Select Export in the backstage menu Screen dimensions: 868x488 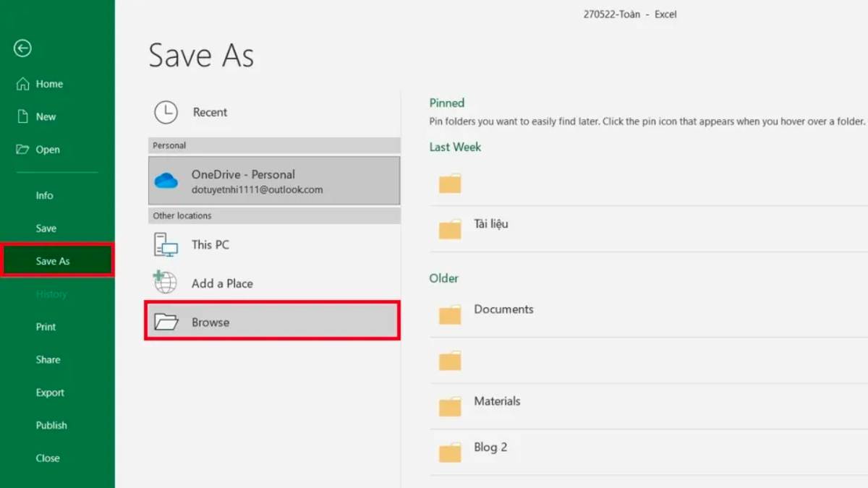pos(50,393)
